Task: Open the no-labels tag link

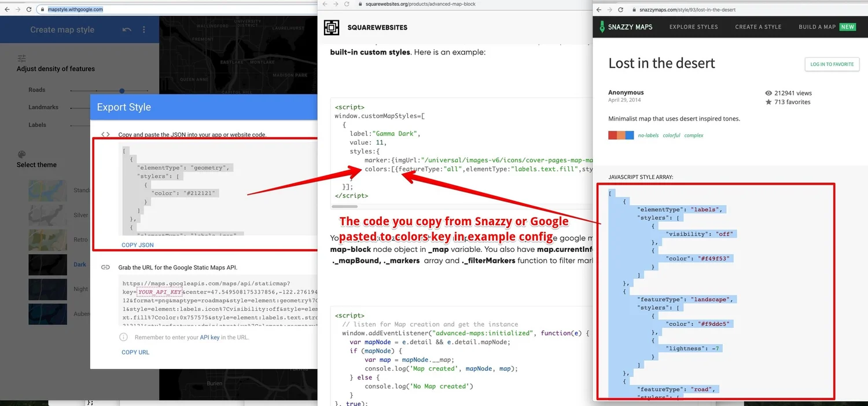Action: pyautogui.click(x=649, y=135)
